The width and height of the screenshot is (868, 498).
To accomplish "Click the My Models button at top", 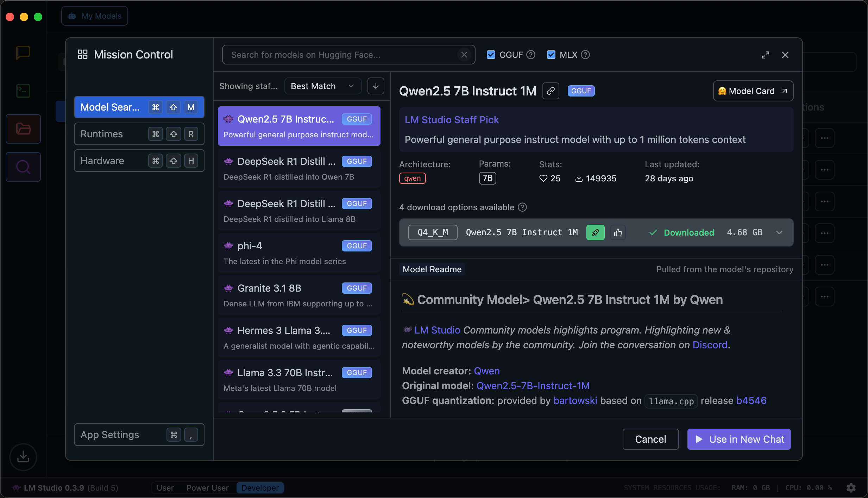I will coord(95,16).
